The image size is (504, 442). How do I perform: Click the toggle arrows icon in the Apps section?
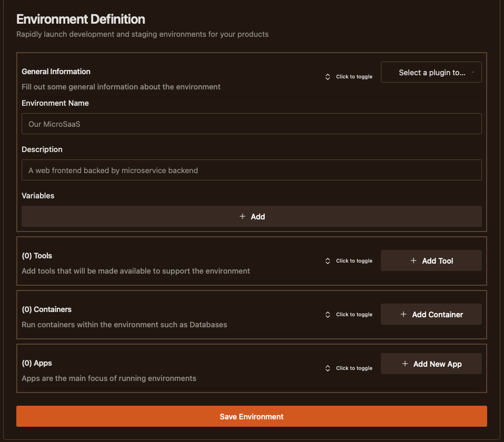[328, 368]
